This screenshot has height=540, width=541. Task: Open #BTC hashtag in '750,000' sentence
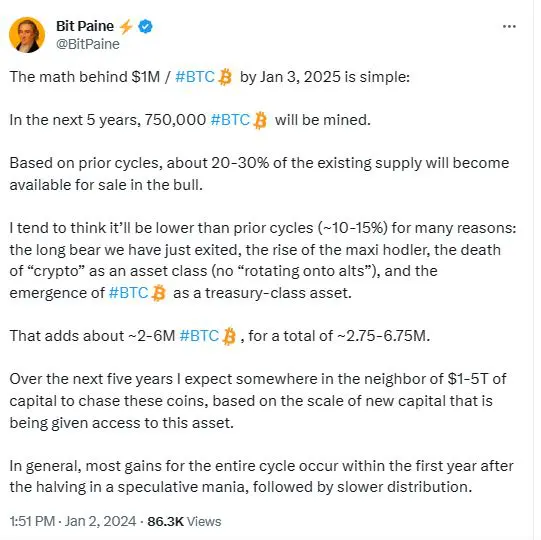coord(230,120)
